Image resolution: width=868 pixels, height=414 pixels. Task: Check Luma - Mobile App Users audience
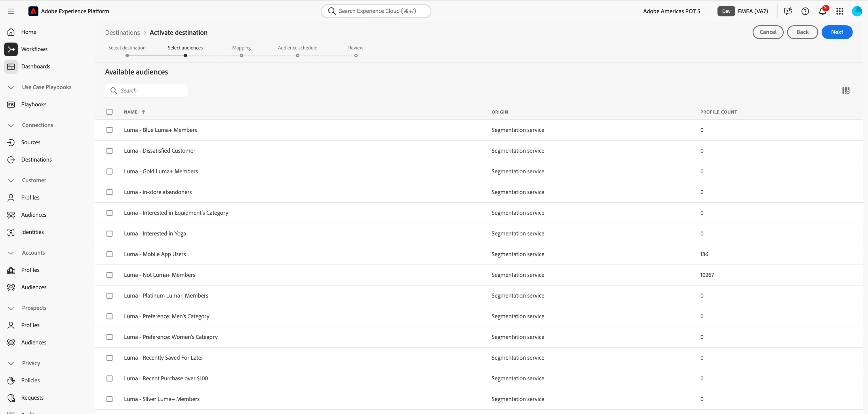tap(110, 254)
